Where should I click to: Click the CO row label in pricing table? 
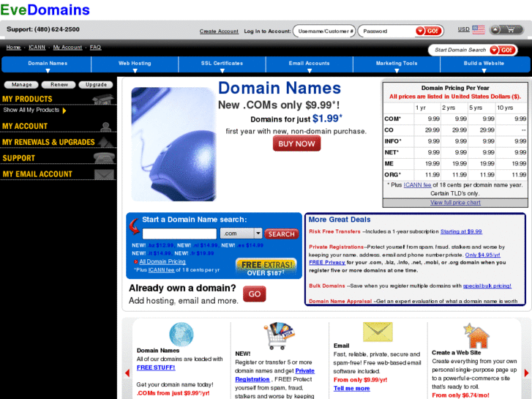coord(389,130)
